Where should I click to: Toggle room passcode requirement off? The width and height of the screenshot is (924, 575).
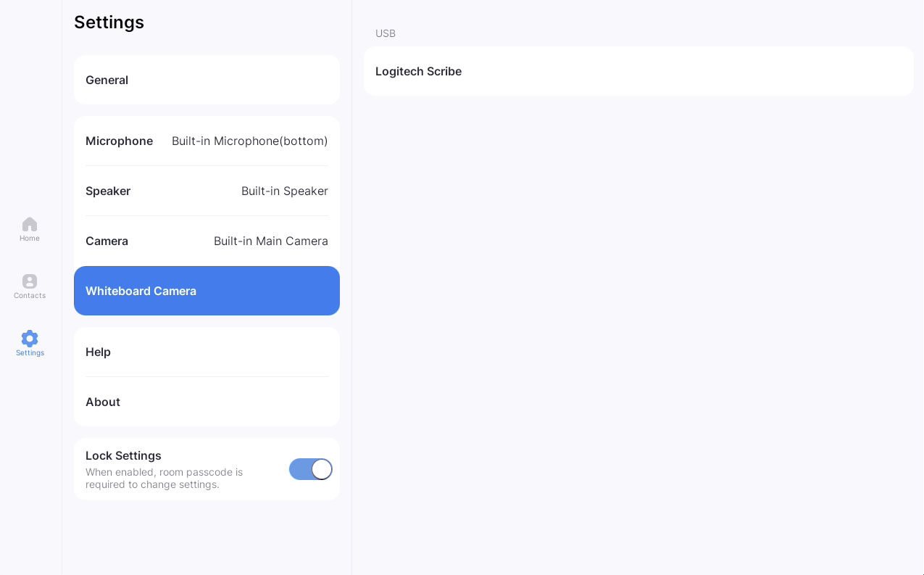(x=310, y=469)
